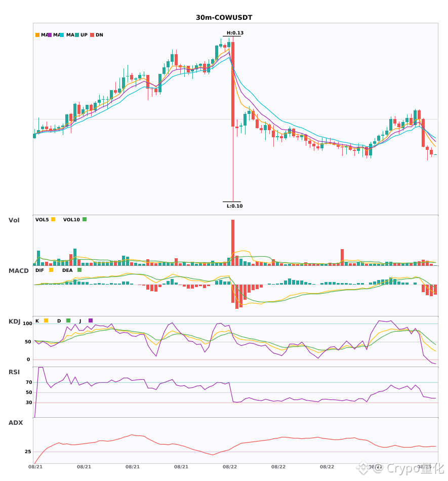Screen dimensions: 448x481
Task: Select the yellow DIF legend swatch
Action: click(51, 270)
